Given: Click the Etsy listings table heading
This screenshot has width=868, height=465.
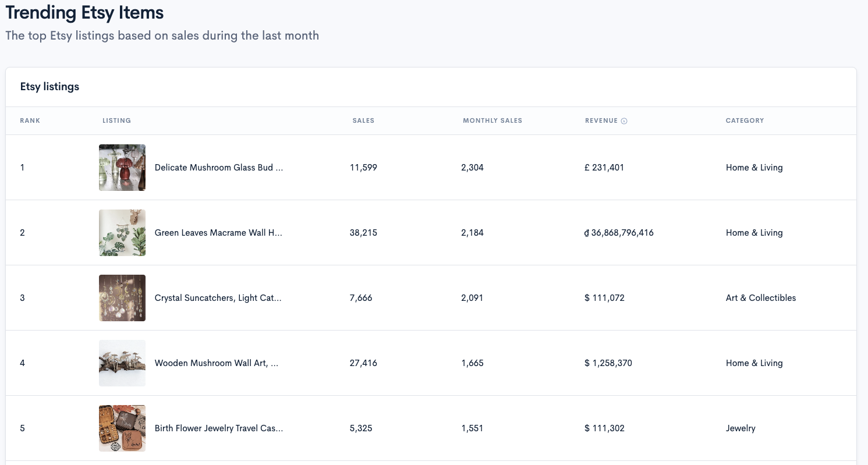Looking at the screenshot, I should click(x=49, y=87).
